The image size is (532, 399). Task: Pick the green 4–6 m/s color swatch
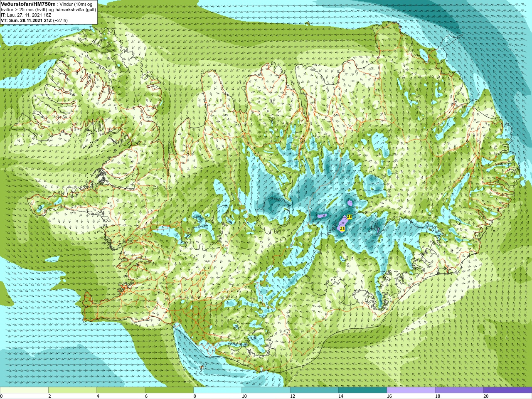tap(121, 390)
